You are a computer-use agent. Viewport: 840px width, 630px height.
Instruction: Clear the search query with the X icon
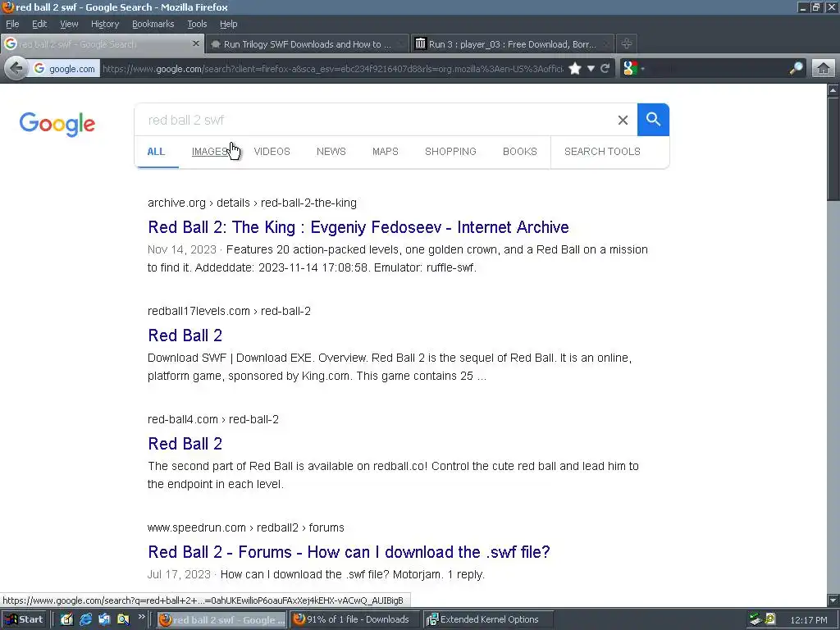[623, 120]
